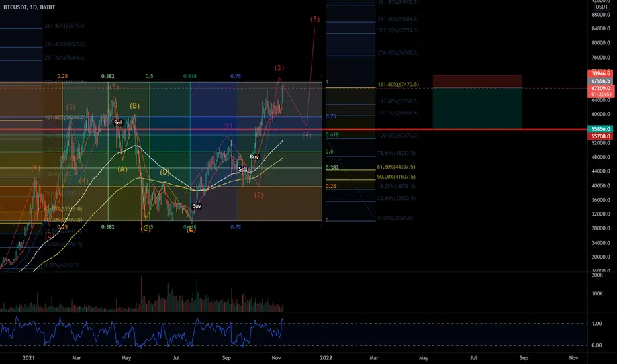
Task: Click 100K on the volume scale
Action: tap(597, 294)
